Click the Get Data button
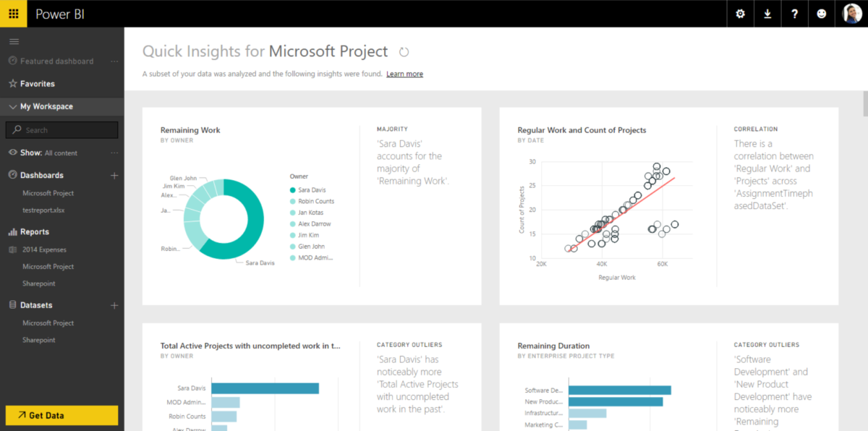The width and height of the screenshot is (868, 431). point(61,415)
